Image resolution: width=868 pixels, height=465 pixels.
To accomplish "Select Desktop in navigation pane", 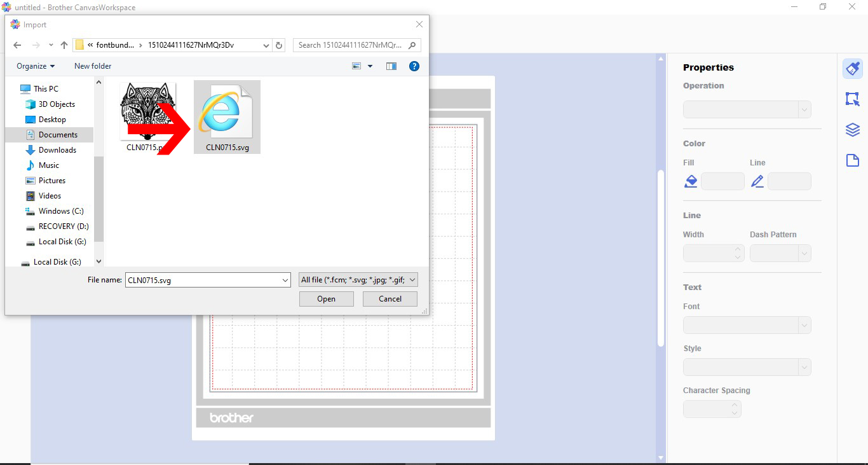I will pos(52,120).
